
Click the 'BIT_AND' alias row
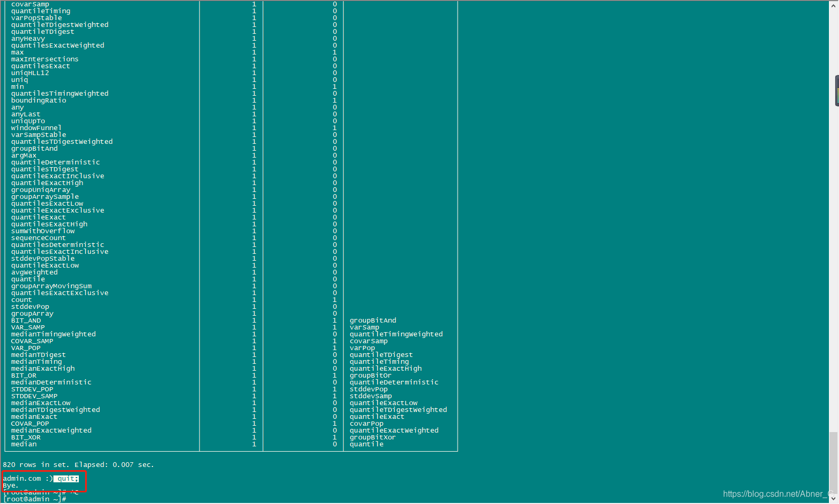(x=26, y=320)
